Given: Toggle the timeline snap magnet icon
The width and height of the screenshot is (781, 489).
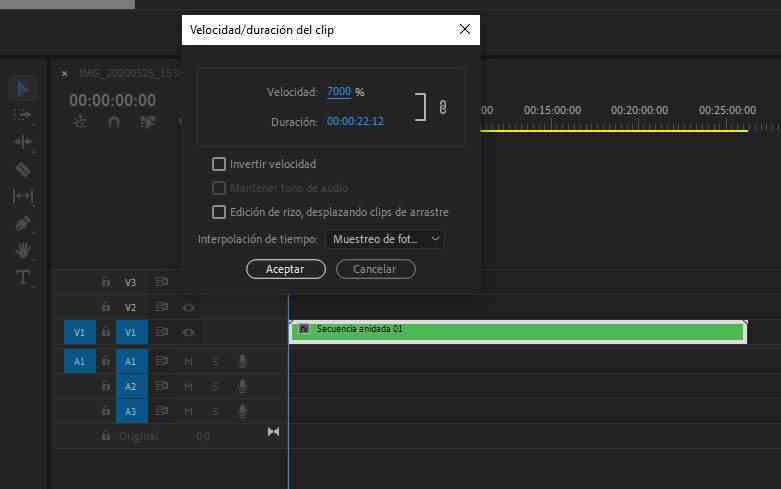Looking at the screenshot, I should (114, 122).
